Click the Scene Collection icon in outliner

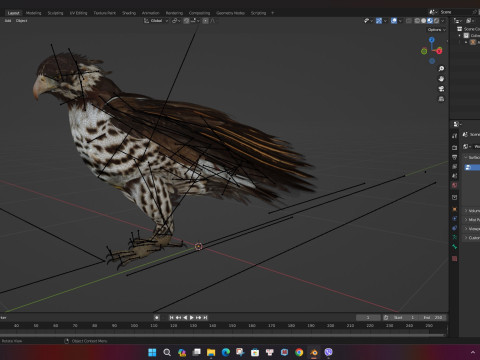pos(460,29)
